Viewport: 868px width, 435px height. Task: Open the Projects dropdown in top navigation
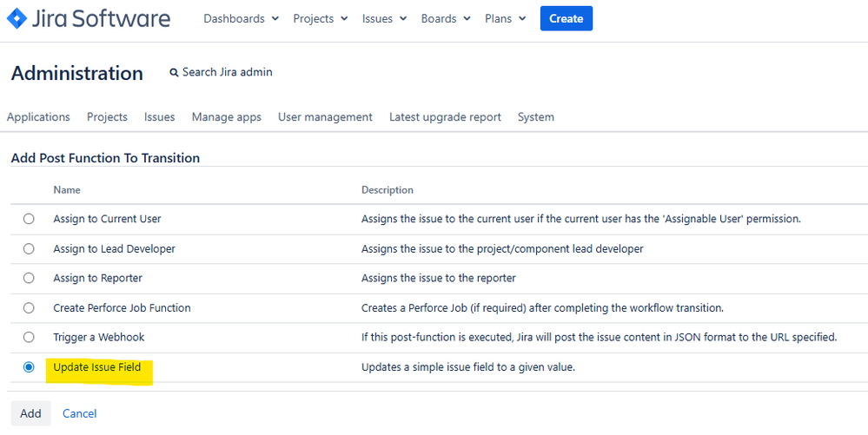point(321,18)
